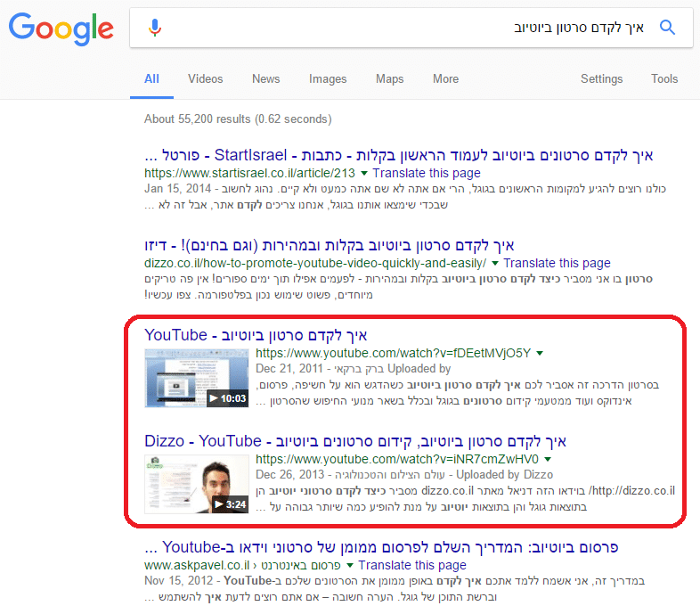This screenshot has width=700, height=614.
Task: Switch to the Videos tab
Action: [206, 79]
